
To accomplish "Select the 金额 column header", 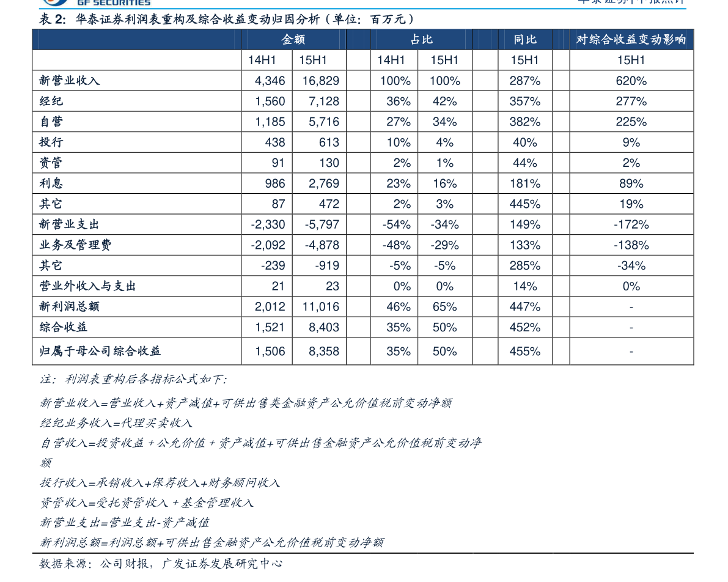I will tap(293, 40).
